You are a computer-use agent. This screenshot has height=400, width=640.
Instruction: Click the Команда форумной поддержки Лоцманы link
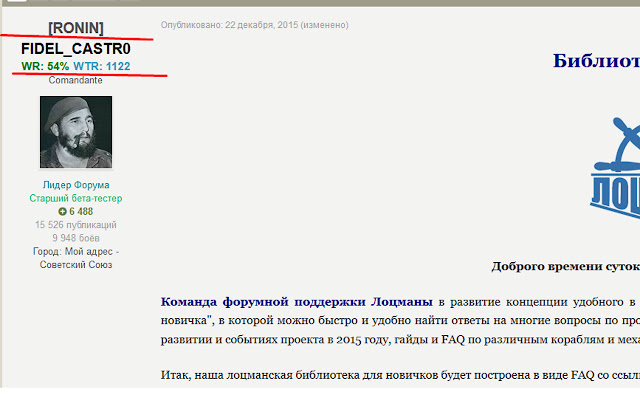[x=296, y=302]
